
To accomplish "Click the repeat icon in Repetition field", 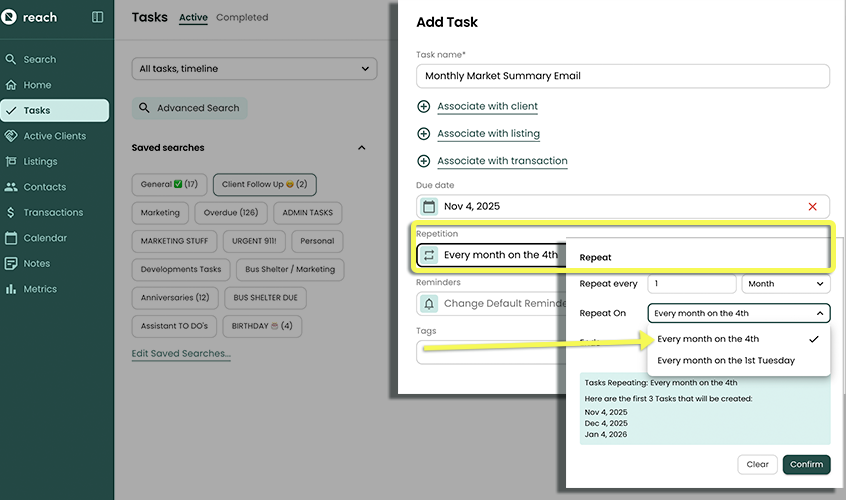I will (x=429, y=255).
